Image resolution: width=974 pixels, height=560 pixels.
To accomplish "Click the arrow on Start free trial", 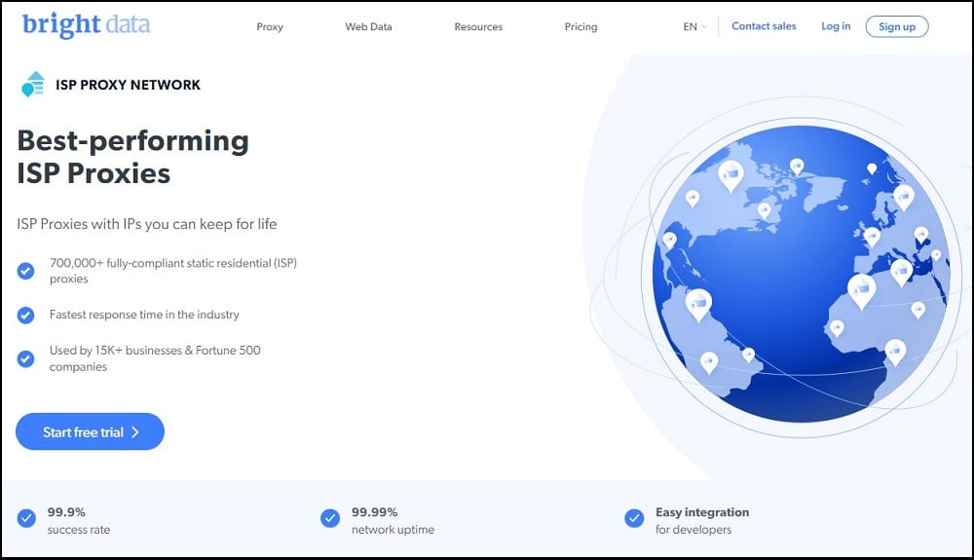I will point(135,432).
